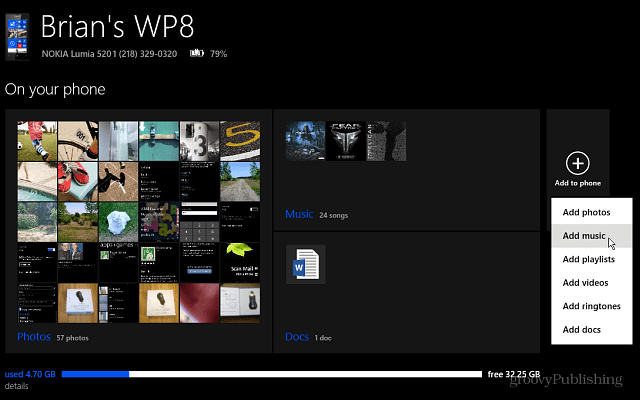Choose Add ringtones menu entry
640x400 pixels.
click(591, 306)
